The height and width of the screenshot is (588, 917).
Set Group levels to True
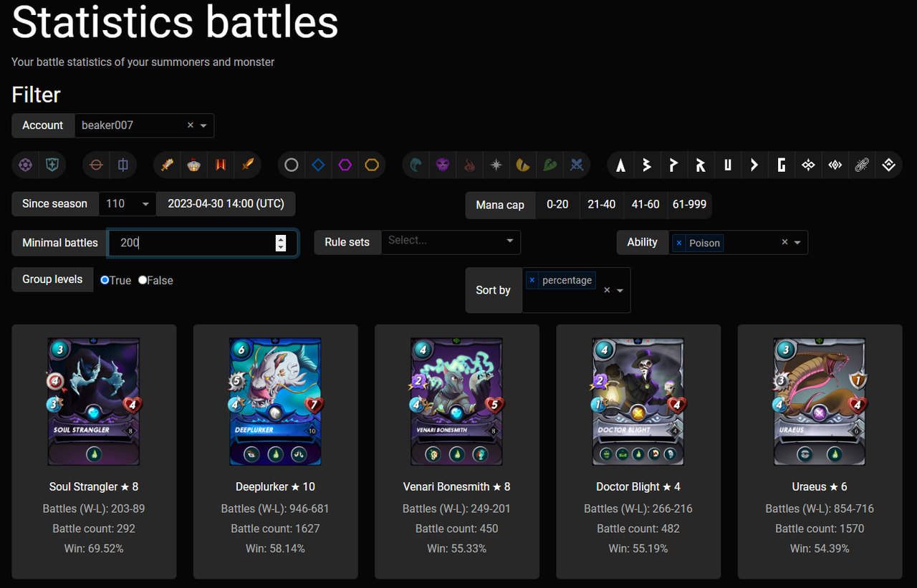coord(105,280)
